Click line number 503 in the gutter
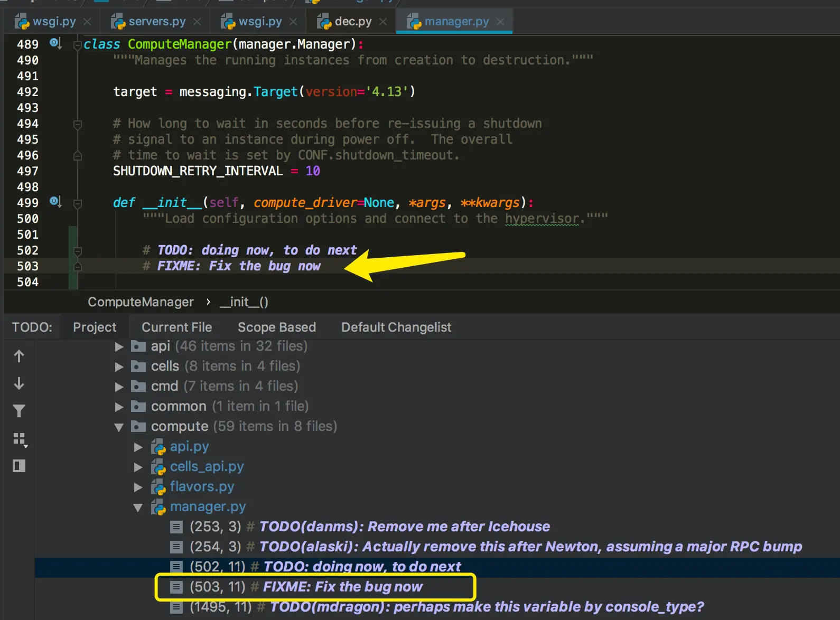Viewport: 840px width, 620px height. point(27,266)
